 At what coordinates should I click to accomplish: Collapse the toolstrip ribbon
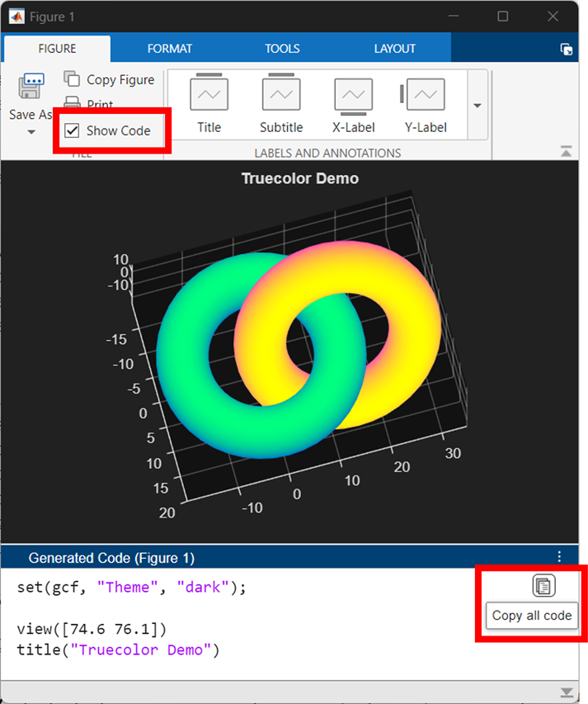566,151
